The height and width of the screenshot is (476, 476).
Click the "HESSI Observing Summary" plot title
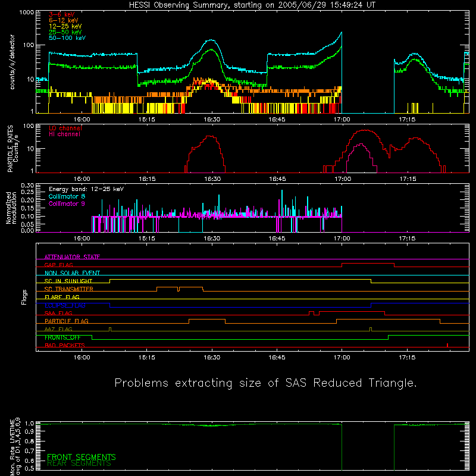tap(252, 5)
